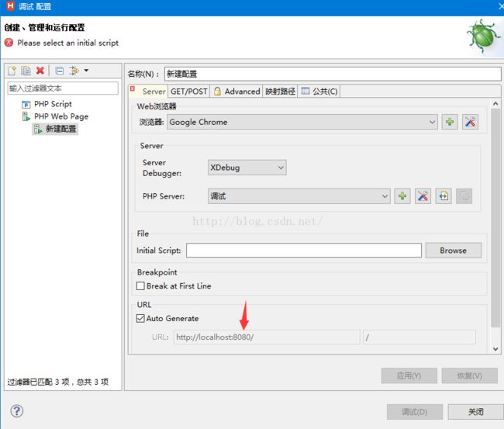This screenshot has height=429, width=504.
Task: Click the disabled PHP server settings icon
Action: coord(464,196)
